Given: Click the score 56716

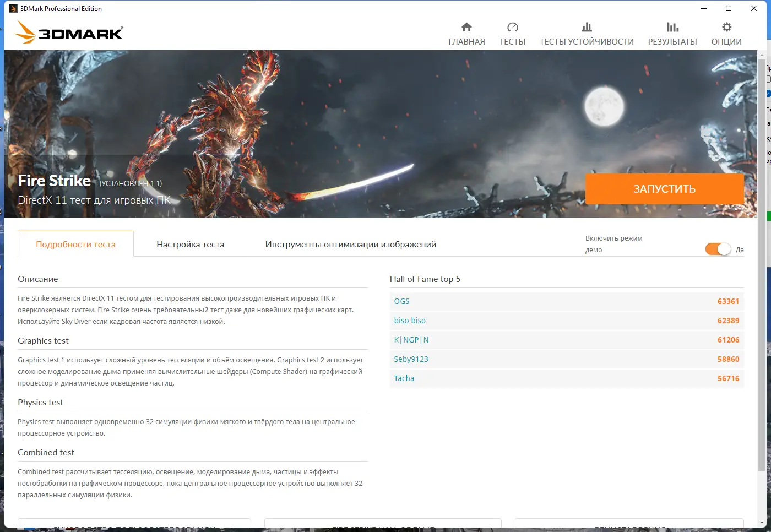Looking at the screenshot, I should (x=728, y=378).
